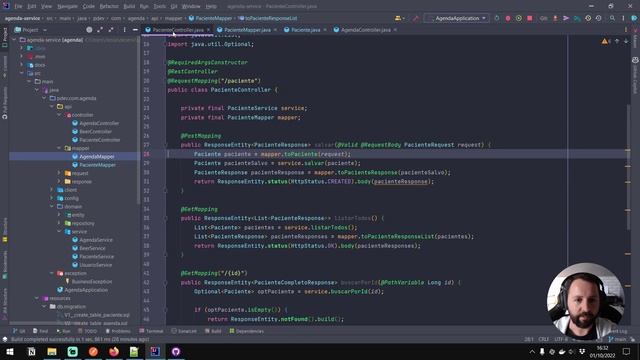640x360 pixels.
Task: Collapse the src folder
Action: coord(22,73)
